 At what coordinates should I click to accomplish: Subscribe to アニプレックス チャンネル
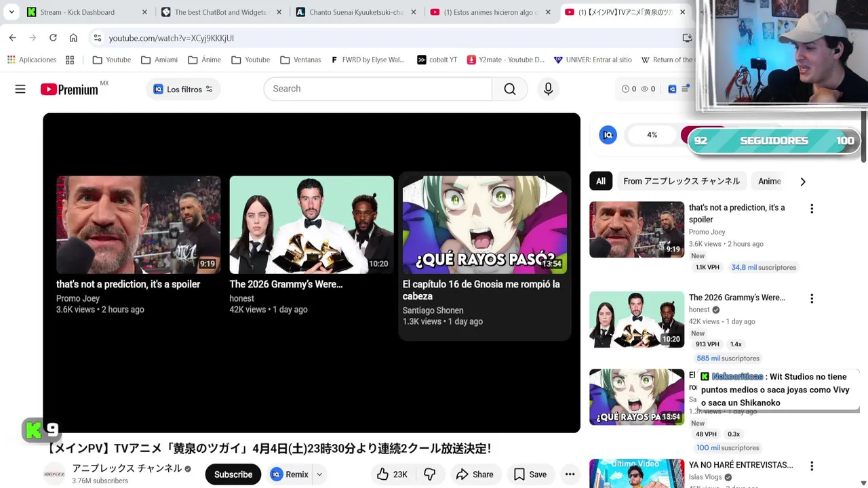pos(233,474)
